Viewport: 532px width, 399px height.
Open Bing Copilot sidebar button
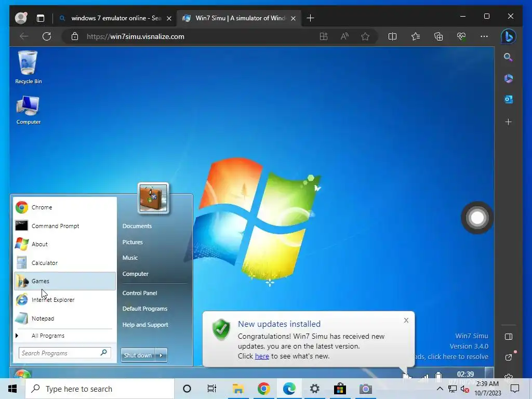(508, 36)
